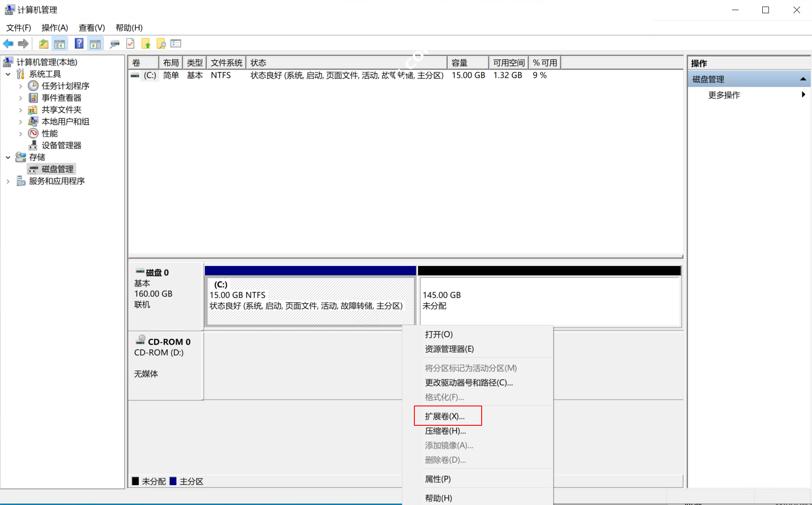The image size is (812, 505).
Task: Collapse the 系统工具 tree node
Action: coord(8,74)
